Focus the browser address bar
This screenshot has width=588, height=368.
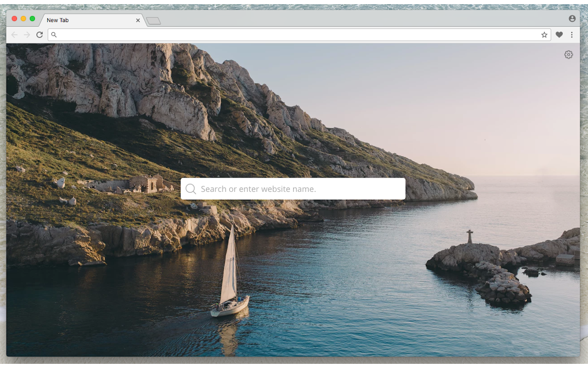tap(299, 34)
